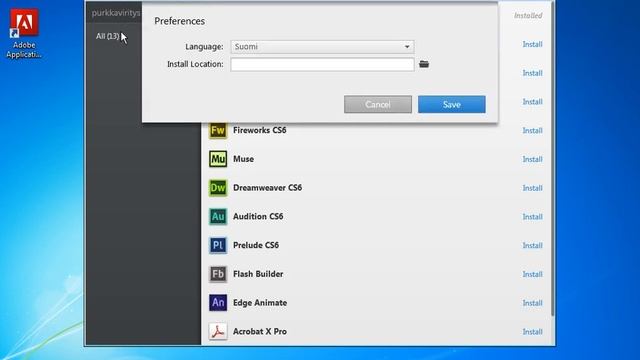Click the Edge Animate An icon
The image size is (640, 360).
[218, 303]
